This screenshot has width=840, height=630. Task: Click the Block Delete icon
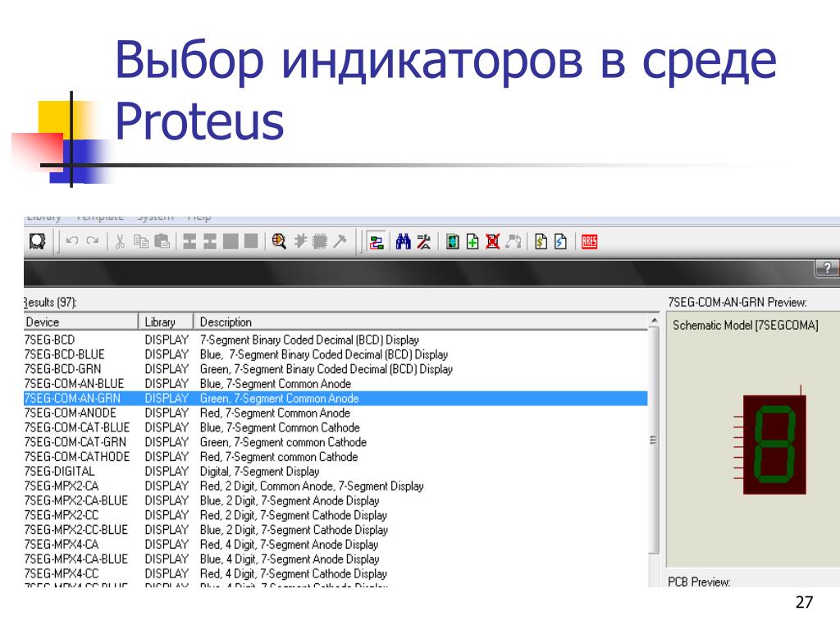coord(251,242)
